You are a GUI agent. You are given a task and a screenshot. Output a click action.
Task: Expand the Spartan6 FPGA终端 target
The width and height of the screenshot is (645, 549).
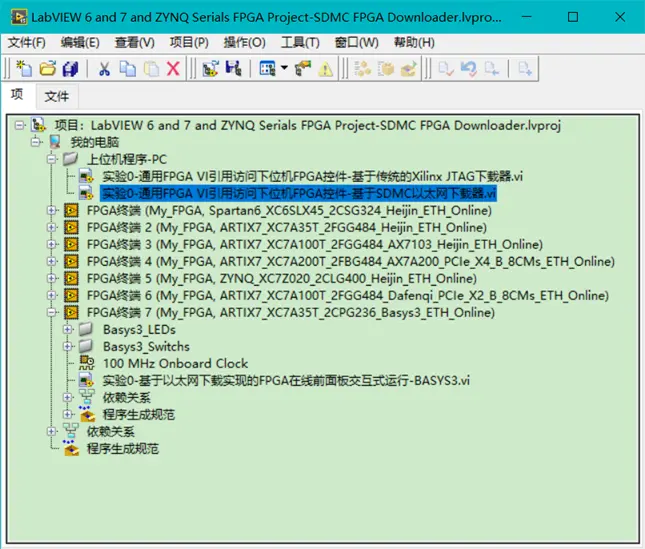click(x=52, y=211)
